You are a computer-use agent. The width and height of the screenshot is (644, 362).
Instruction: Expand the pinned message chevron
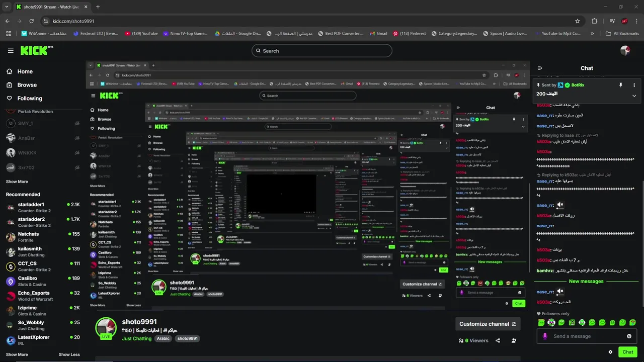coord(634,96)
